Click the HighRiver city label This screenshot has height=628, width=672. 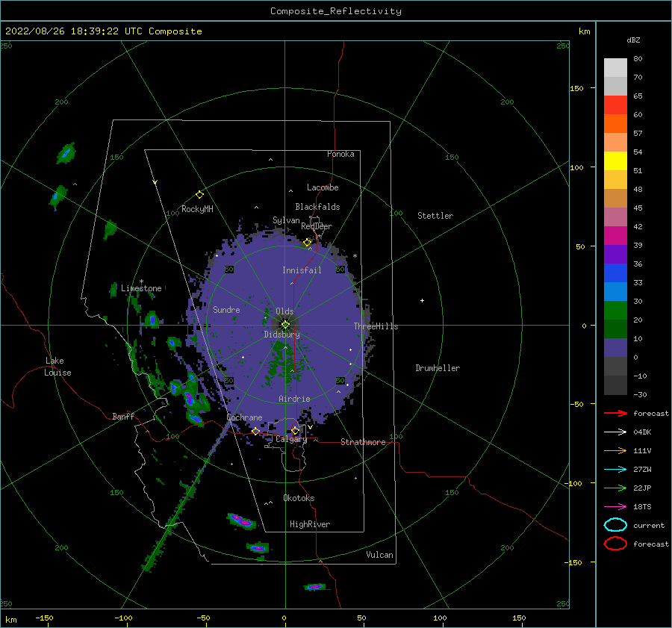pyautogui.click(x=310, y=524)
